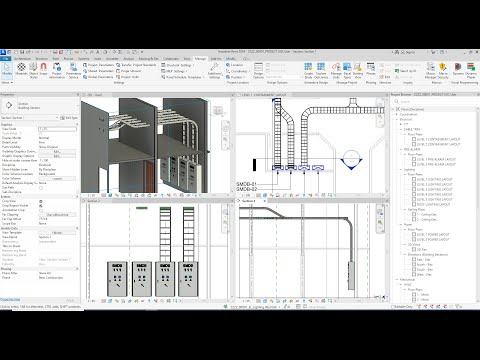This screenshot has height=360, width=480.
Task: Toggle the Sun Path checkbox
Action: click(41, 188)
